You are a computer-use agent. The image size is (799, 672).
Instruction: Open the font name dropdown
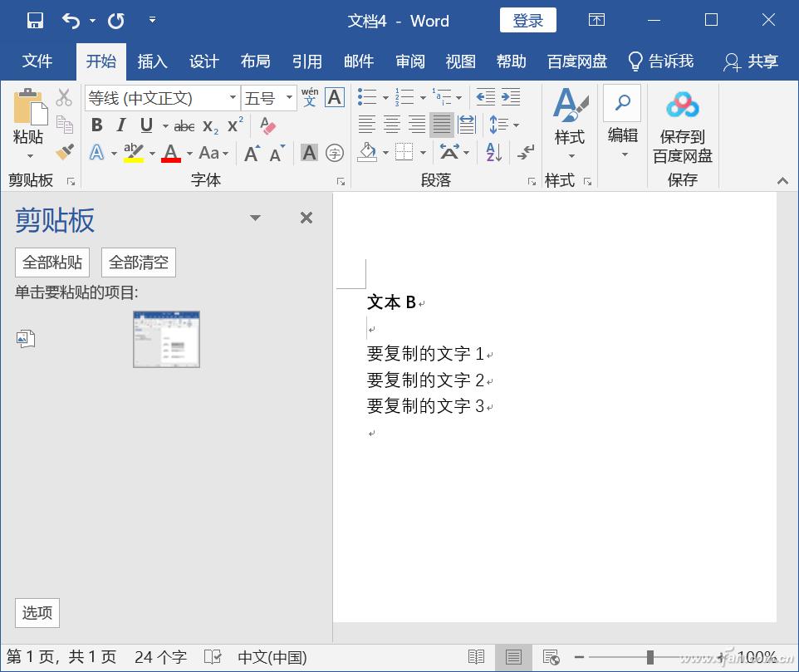click(233, 97)
